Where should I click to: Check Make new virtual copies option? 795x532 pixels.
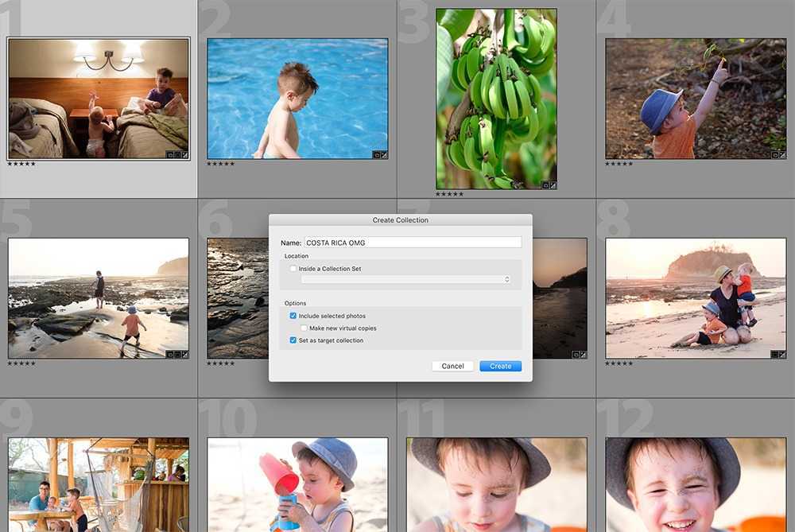(304, 328)
